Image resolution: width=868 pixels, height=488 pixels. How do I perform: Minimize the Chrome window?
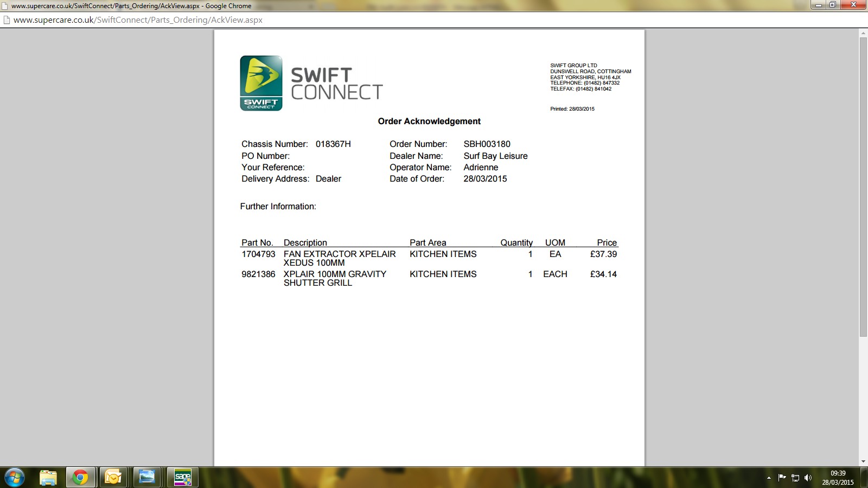[x=818, y=5]
